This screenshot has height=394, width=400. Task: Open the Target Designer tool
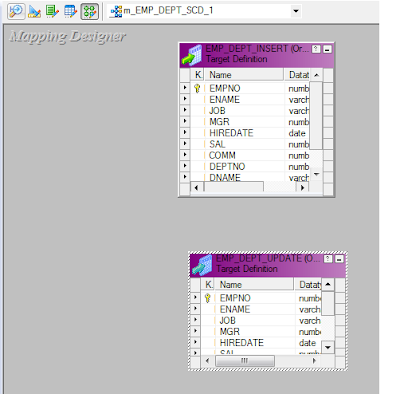[x=35, y=11]
